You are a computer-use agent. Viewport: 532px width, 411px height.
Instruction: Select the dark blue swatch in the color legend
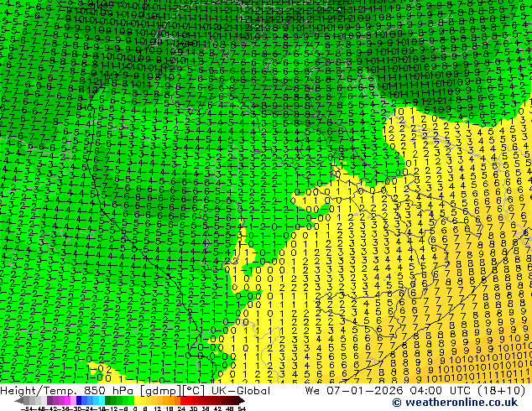79,401
